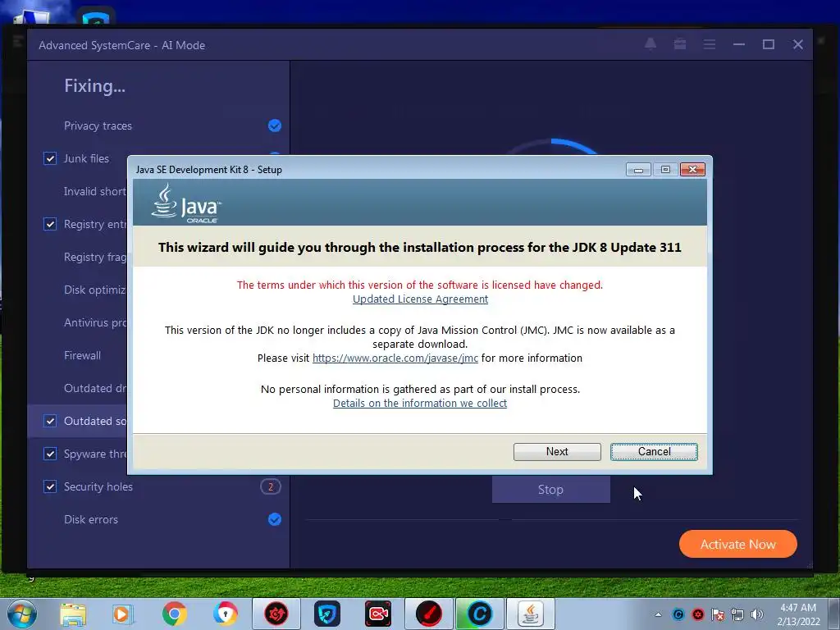
Task: Close the Java setup dialog
Action: [x=692, y=170]
